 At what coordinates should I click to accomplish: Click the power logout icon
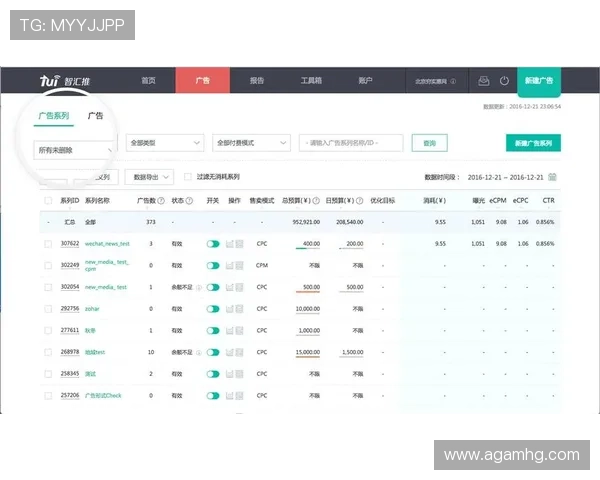click(504, 81)
